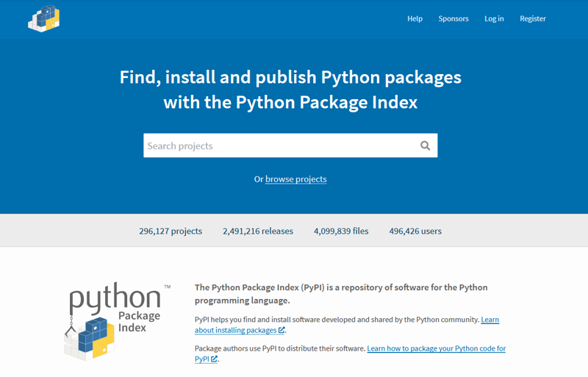Open the Help menu item
Viewport: 588px width, 377px height.
coord(415,19)
